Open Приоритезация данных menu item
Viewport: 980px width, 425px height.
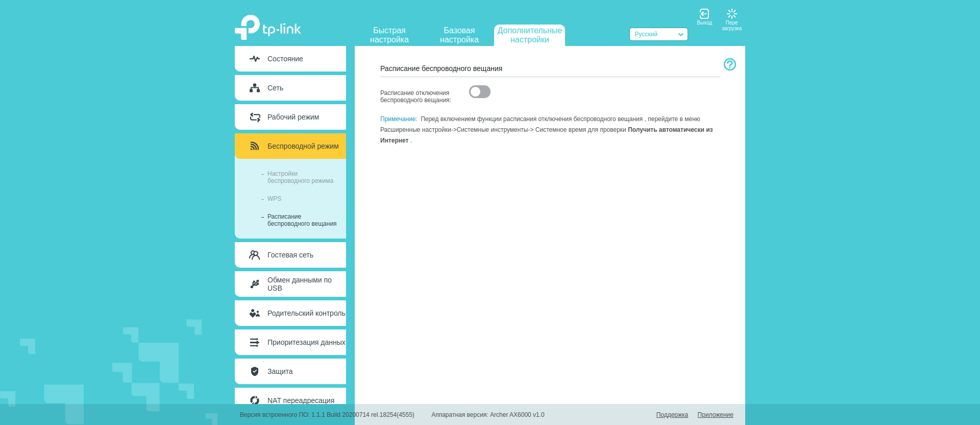click(306, 342)
